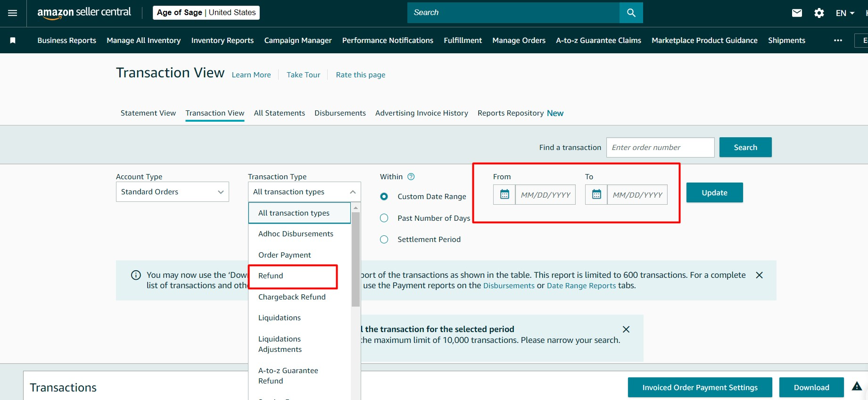Open Business Reports in navigation bar
Image resolution: width=868 pixels, height=400 pixels.
tap(67, 40)
